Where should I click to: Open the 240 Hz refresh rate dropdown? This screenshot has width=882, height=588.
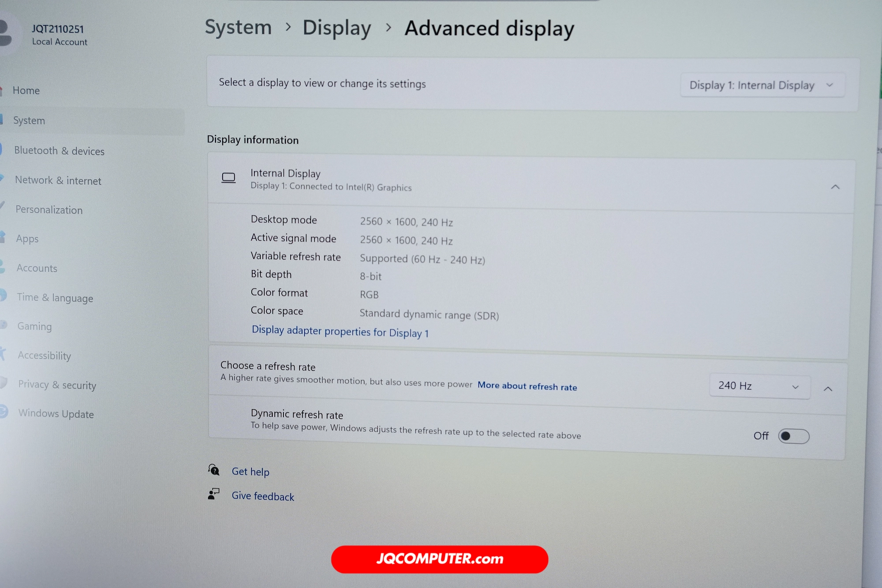pos(759,386)
